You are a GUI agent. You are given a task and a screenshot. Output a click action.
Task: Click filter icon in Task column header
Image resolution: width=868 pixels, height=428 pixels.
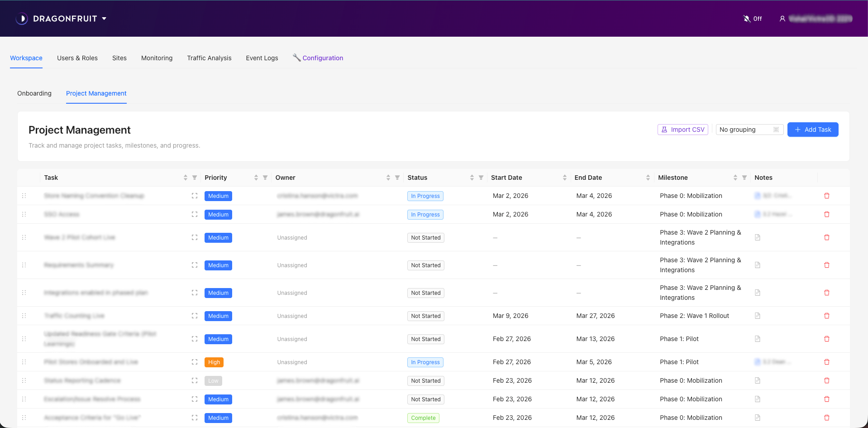195,178
